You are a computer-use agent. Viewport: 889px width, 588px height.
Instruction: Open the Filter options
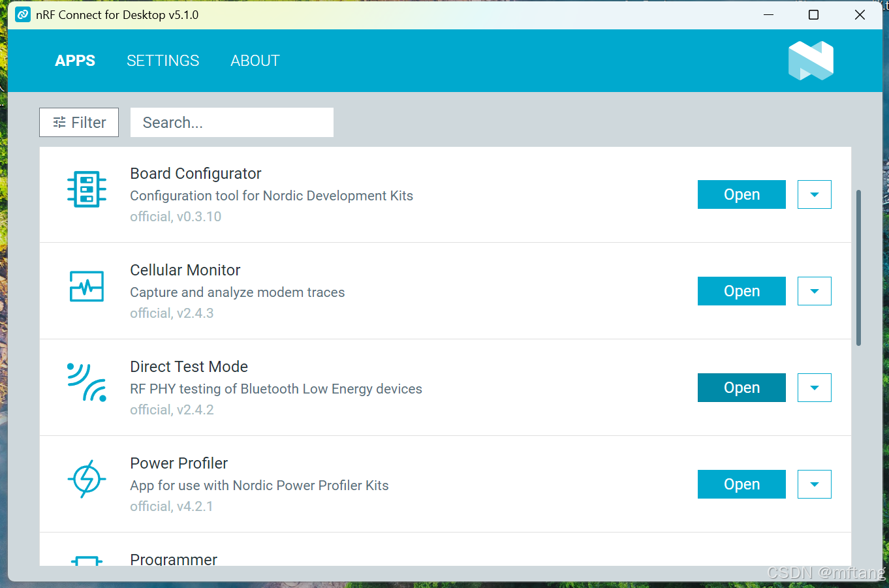pos(79,123)
